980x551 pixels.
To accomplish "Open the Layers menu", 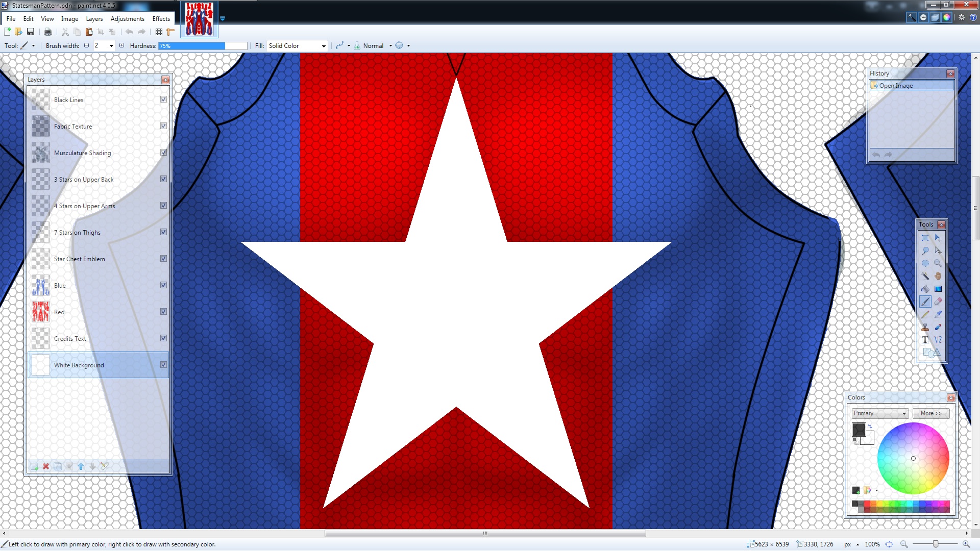I will click(x=94, y=19).
